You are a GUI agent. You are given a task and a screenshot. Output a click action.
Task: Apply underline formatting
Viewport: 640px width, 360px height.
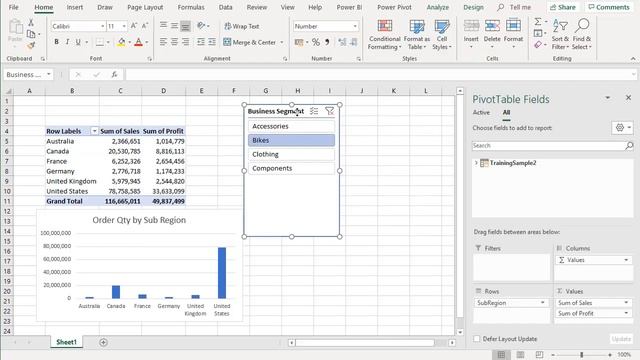coord(78,42)
